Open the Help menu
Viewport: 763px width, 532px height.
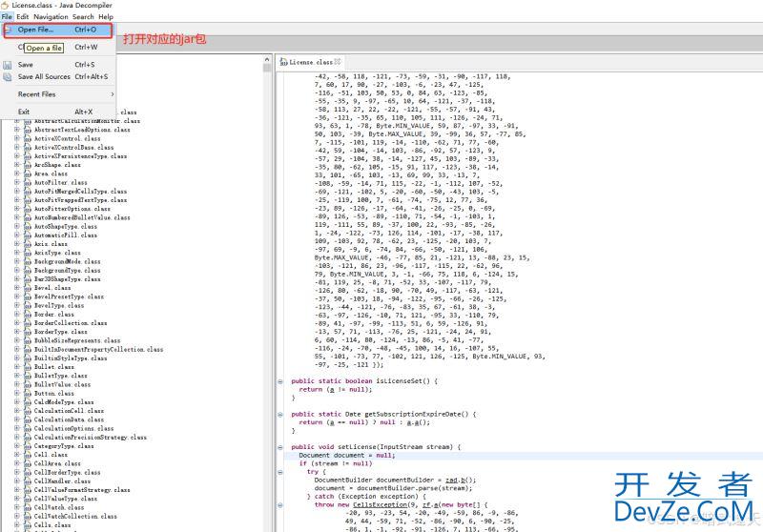coord(106,16)
